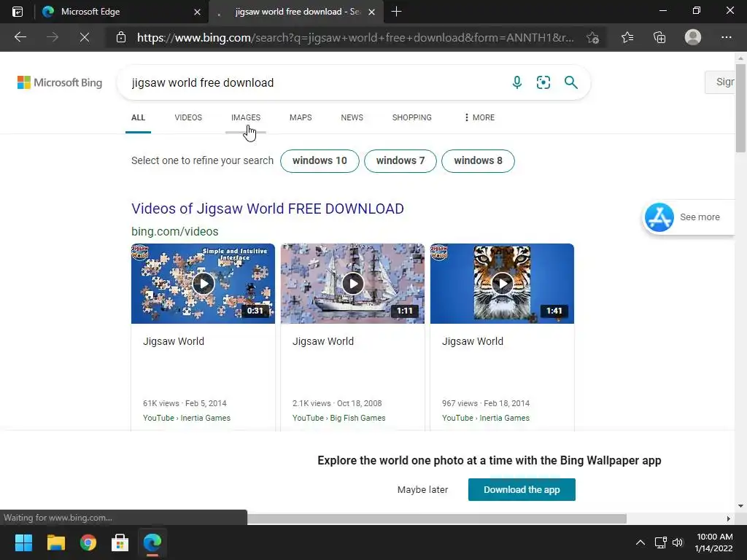The image size is (747, 560).
Task: Click 'YouTube › Big Fish Games' source
Action: pos(338,418)
